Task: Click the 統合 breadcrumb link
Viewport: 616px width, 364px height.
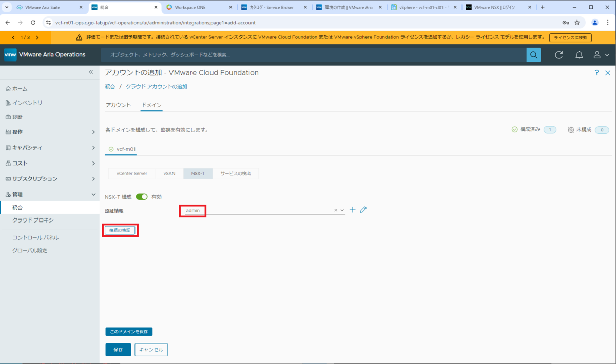Action: coord(110,86)
